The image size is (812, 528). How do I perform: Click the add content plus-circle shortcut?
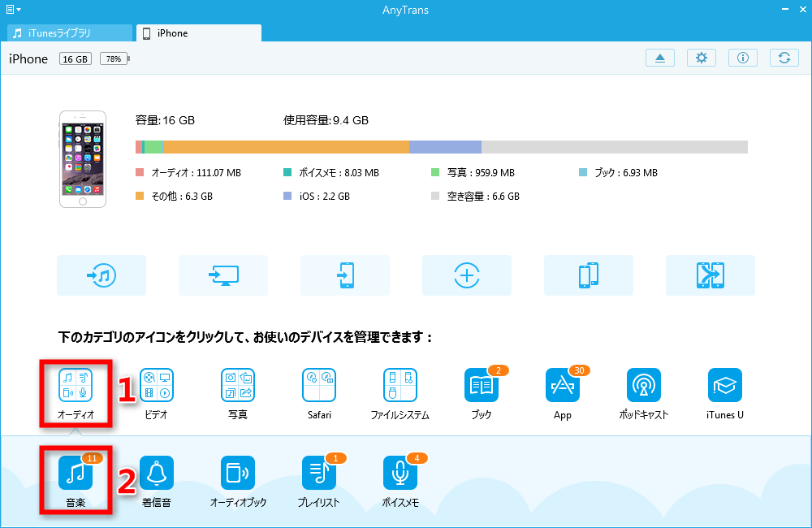coord(467,275)
